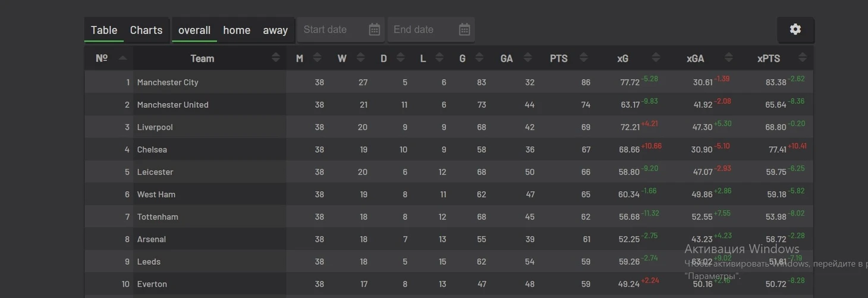This screenshot has height=298, width=868.
Task: Sort table by xGA column arrows
Action: point(728,58)
